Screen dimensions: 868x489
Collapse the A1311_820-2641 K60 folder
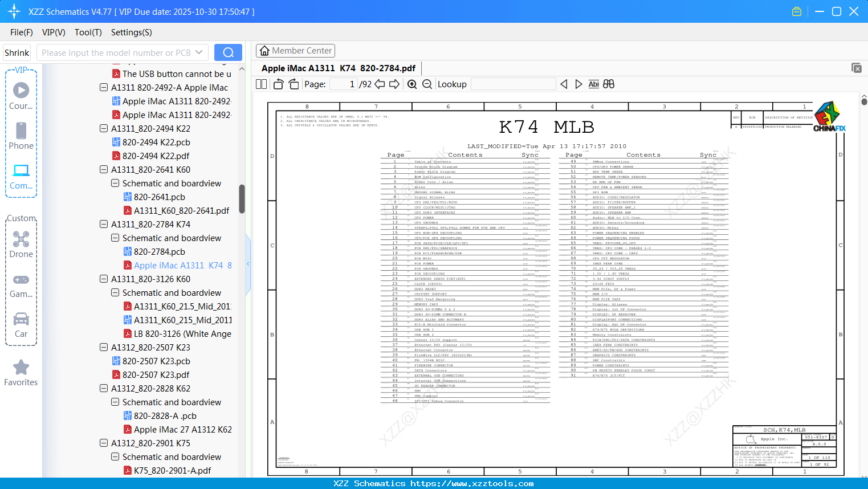pyautogui.click(x=104, y=170)
